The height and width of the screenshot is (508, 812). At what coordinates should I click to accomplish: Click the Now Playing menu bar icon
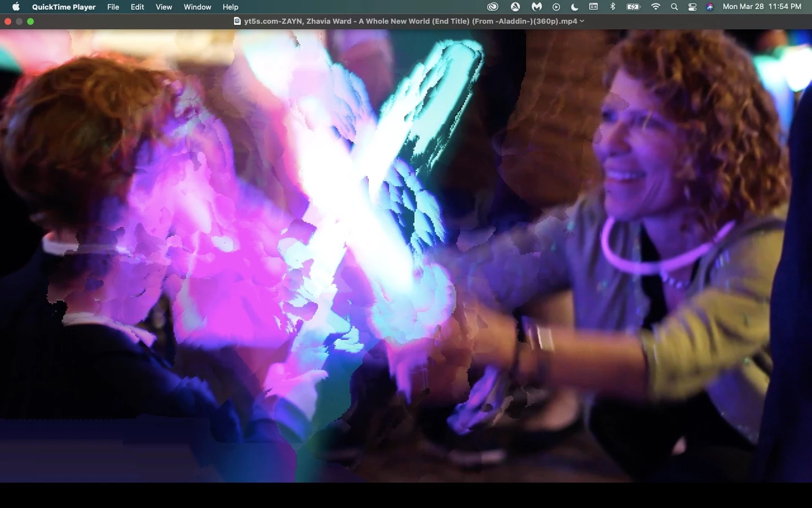click(557, 7)
